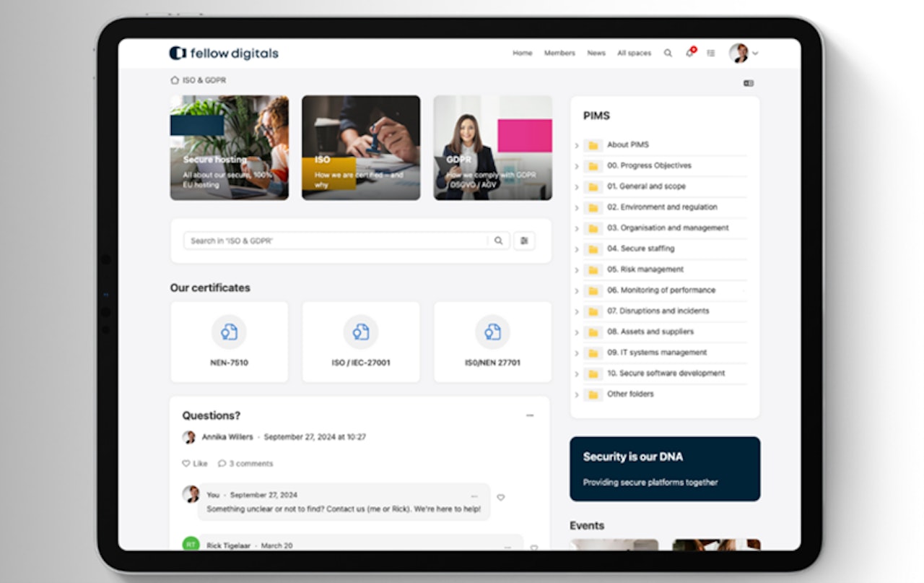Click the folder icon for 04. Secure staffing
The height and width of the screenshot is (583, 924).
[593, 249]
